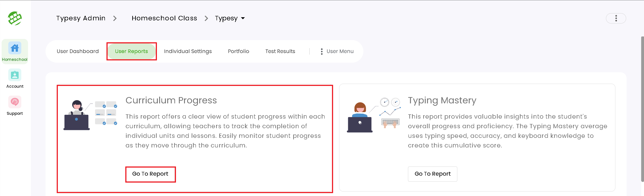Select the User Reports tab

point(131,51)
